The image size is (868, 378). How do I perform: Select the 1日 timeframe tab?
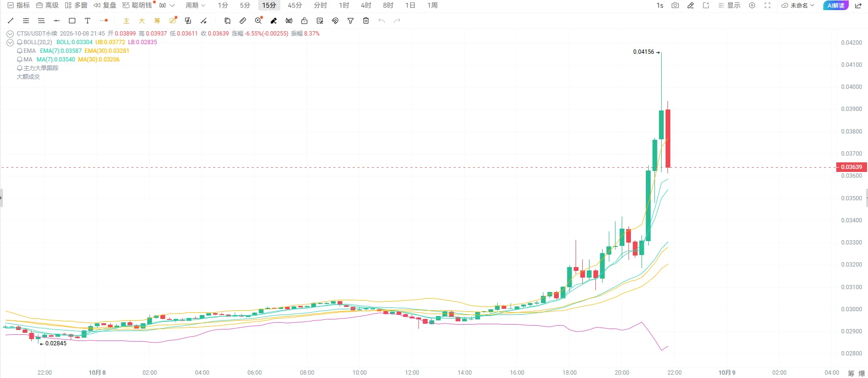click(410, 5)
